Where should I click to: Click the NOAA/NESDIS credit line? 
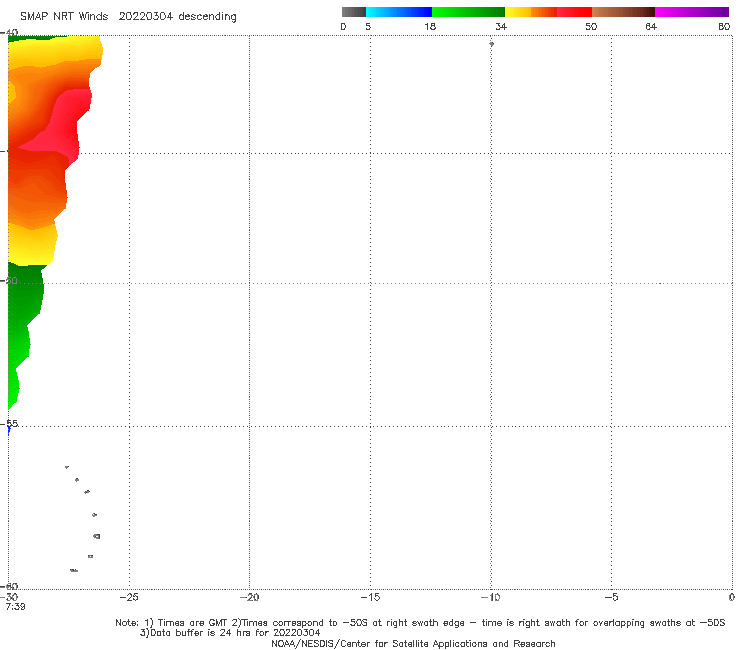pos(413,643)
